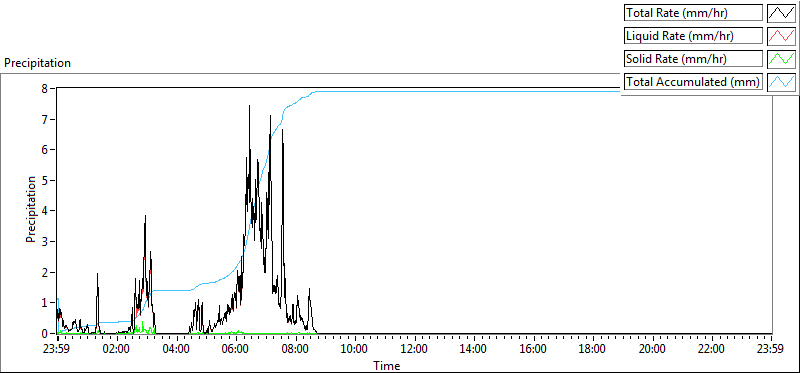
Task: Click the Solid Rate green line legend icon
Action: [x=781, y=59]
